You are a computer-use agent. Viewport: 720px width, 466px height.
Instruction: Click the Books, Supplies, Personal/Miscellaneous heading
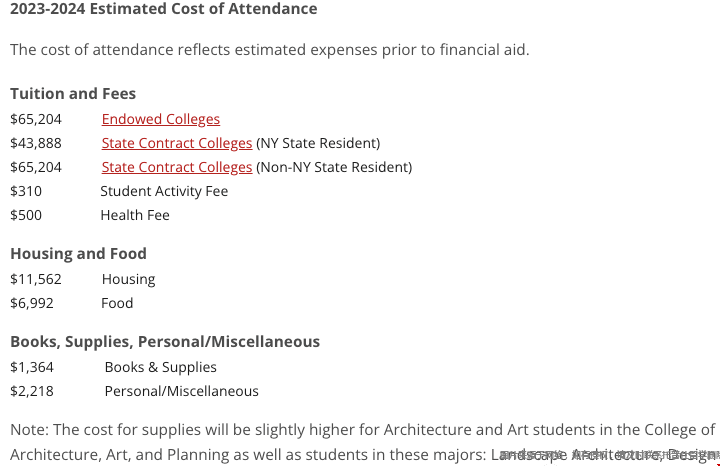(165, 342)
